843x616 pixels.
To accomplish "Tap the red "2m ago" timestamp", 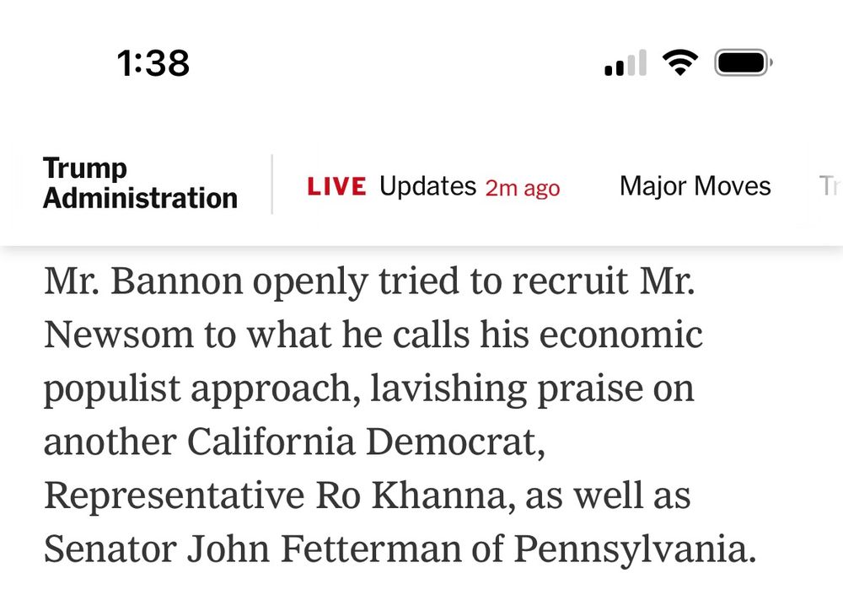I will click(523, 188).
